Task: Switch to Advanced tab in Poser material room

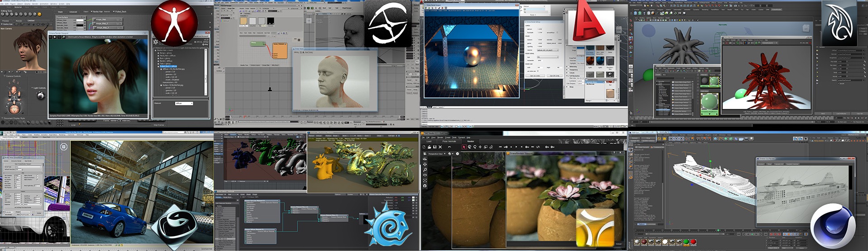Action: point(73,12)
